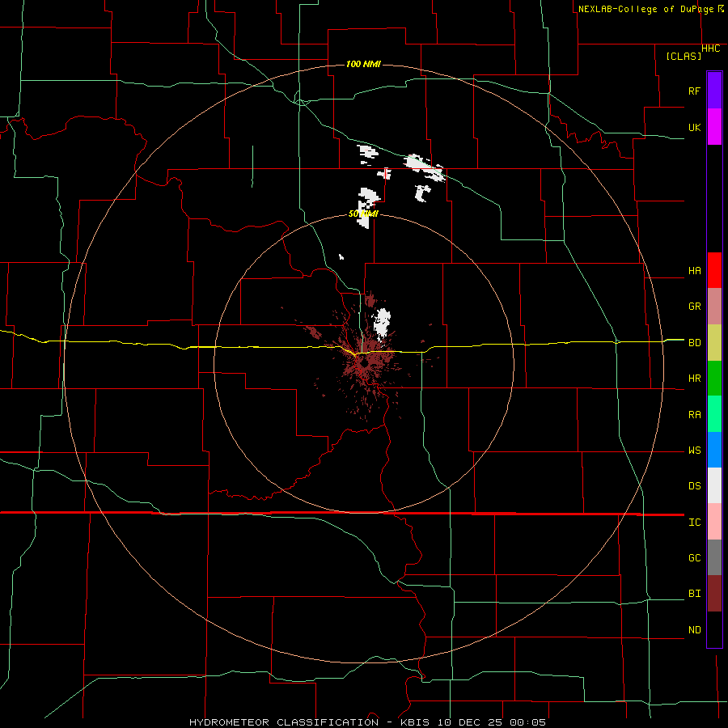Click the RF purple color swatch

(x=714, y=91)
